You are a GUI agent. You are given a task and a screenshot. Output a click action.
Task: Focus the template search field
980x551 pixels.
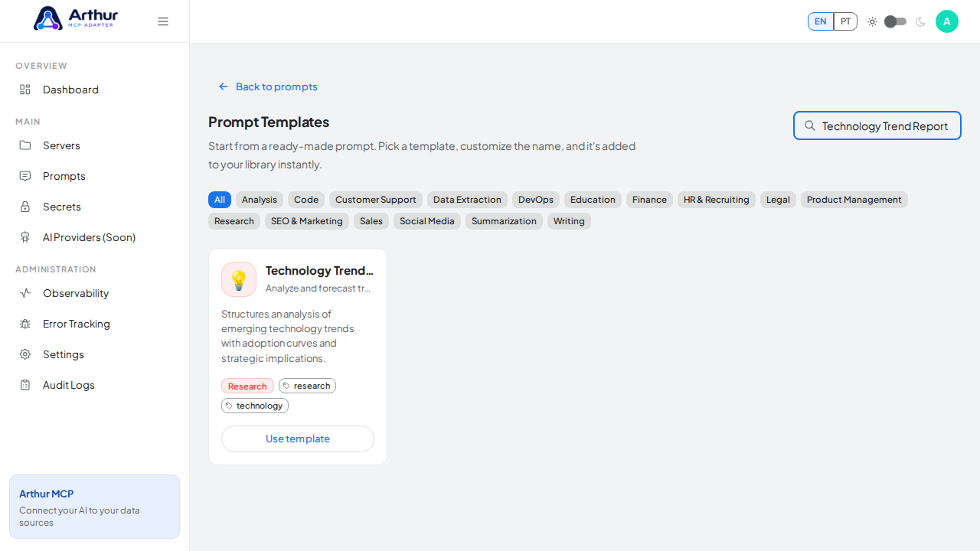pyautogui.click(x=877, y=126)
